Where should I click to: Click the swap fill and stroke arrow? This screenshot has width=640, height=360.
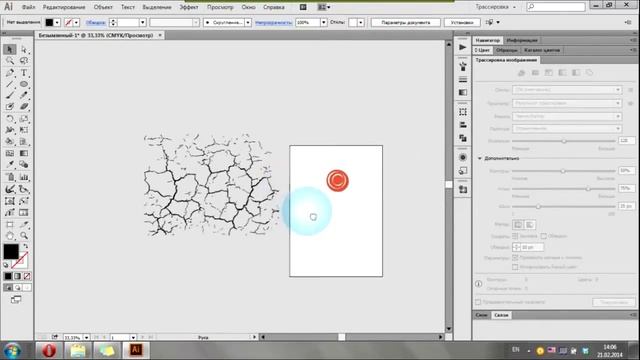25,247
